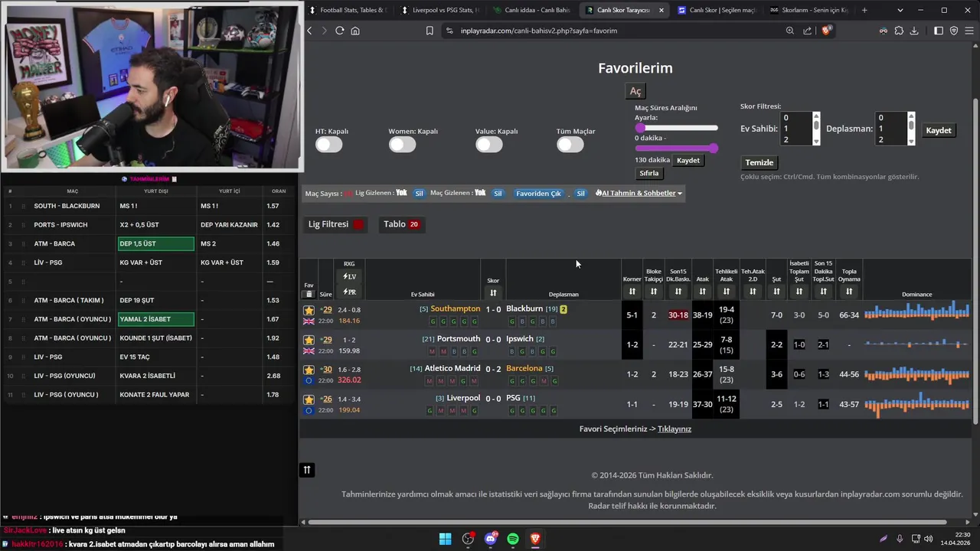Unfavorite Liverpool match star

click(x=309, y=399)
